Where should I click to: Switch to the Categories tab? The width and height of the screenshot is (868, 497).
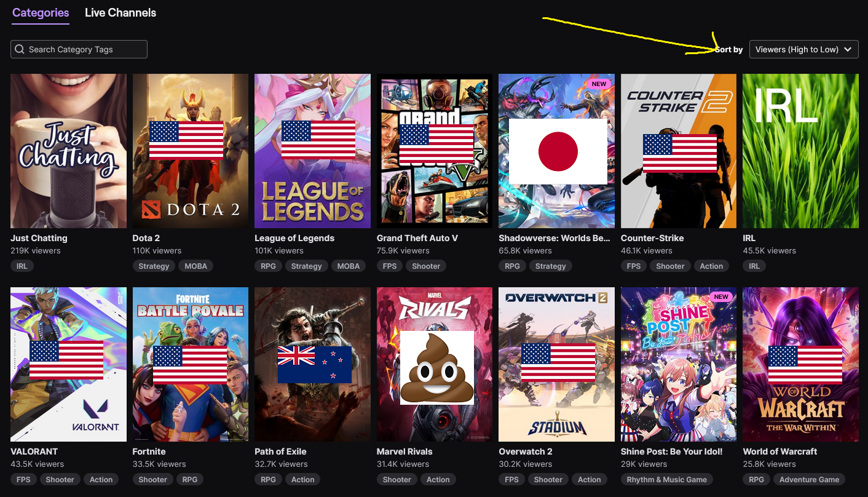pos(41,12)
